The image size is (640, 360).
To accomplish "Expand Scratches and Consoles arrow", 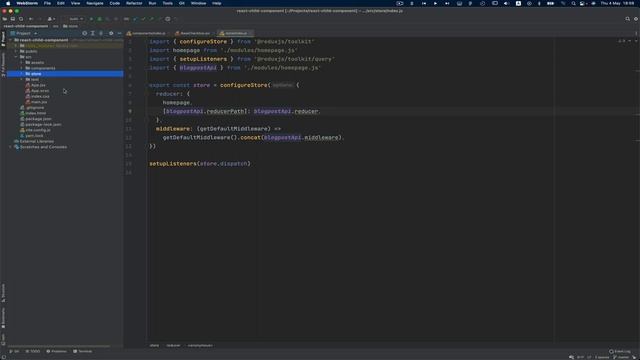I will (x=11, y=147).
